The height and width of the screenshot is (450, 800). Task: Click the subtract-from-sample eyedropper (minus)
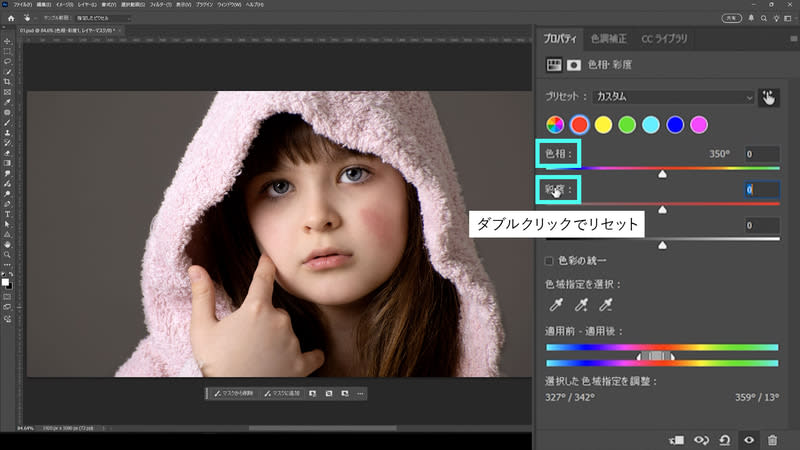605,305
